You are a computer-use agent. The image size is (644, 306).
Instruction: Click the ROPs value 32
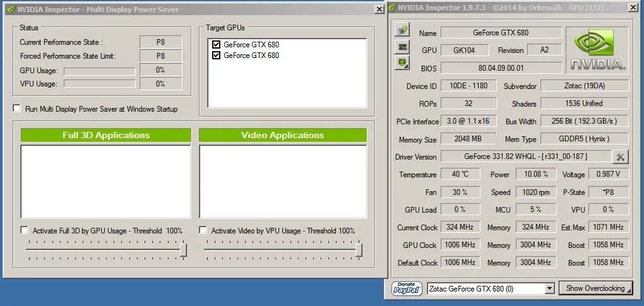(468, 103)
